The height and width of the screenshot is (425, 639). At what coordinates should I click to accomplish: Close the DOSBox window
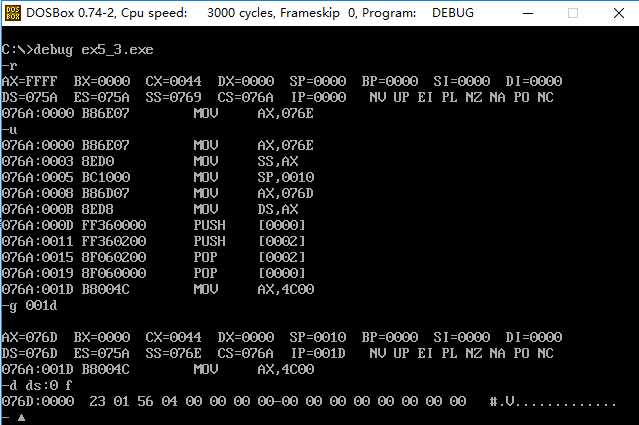(x=619, y=13)
